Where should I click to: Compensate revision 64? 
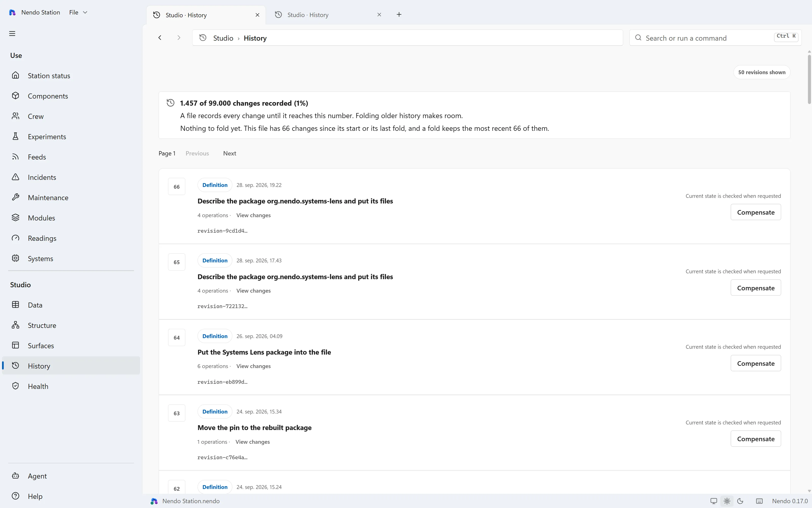(x=756, y=363)
